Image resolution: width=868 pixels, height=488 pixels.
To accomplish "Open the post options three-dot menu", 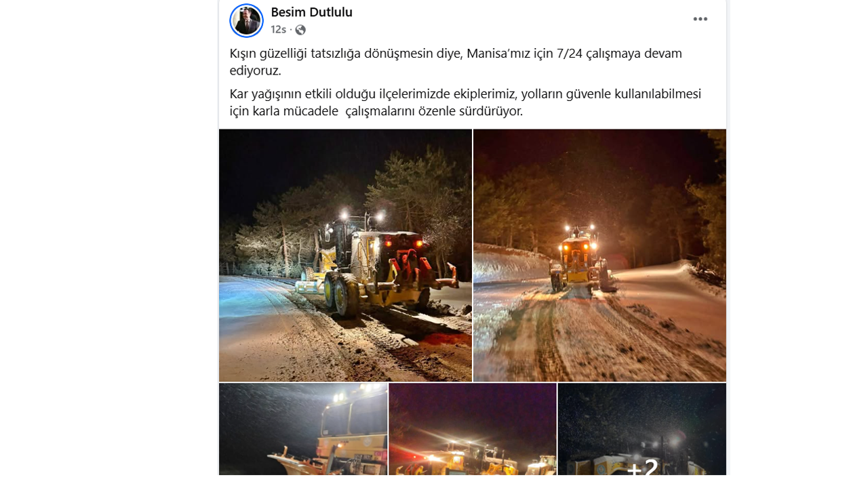I will coord(700,19).
